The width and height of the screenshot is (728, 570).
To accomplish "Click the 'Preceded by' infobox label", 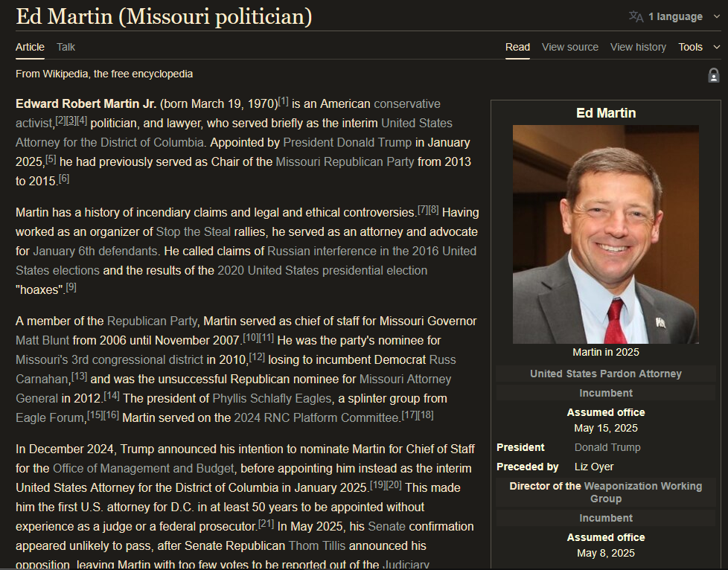I will coord(528,467).
